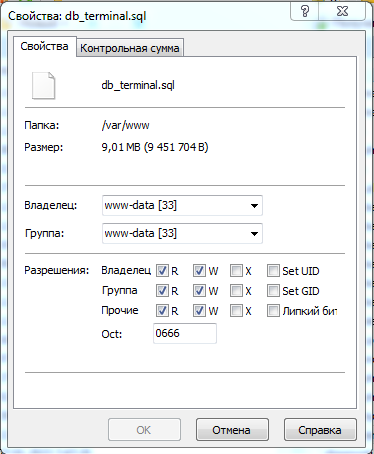This screenshot has height=454, width=374.
Task: Enable Владелец X execute permission checkbox
Action: pos(236,271)
